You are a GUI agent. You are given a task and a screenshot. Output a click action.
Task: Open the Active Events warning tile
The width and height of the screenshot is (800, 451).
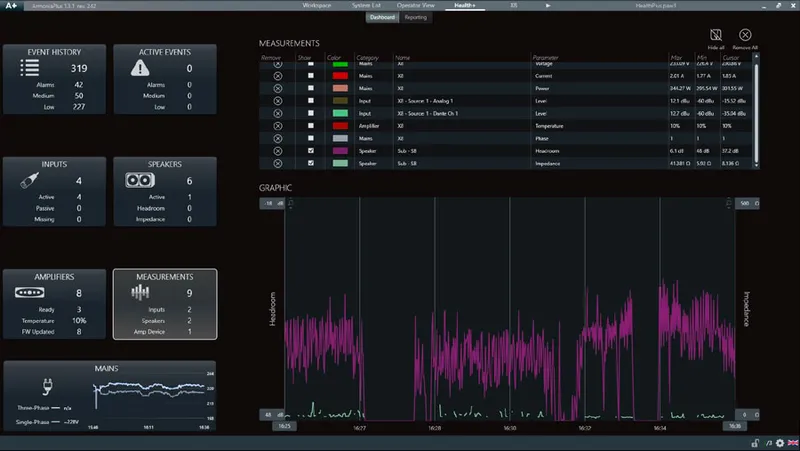(x=165, y=79)
